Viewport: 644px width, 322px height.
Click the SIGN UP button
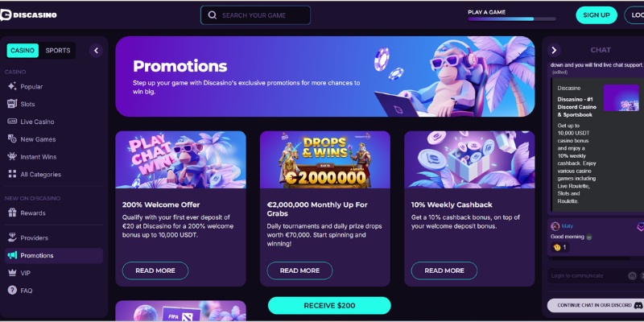(x=597, y=15)
